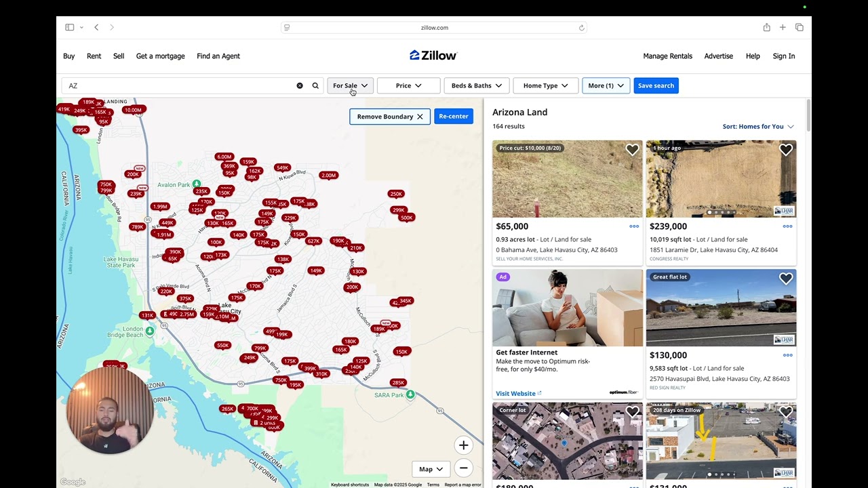Click Sign In
Image resolution: width=868 pixels, height=488 pixels.
(x=784, y=56)
